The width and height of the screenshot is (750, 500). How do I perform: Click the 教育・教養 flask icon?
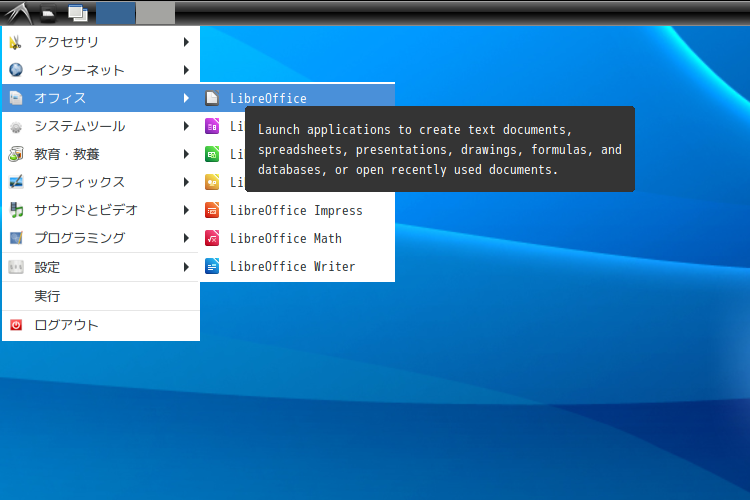pos(16,154)
